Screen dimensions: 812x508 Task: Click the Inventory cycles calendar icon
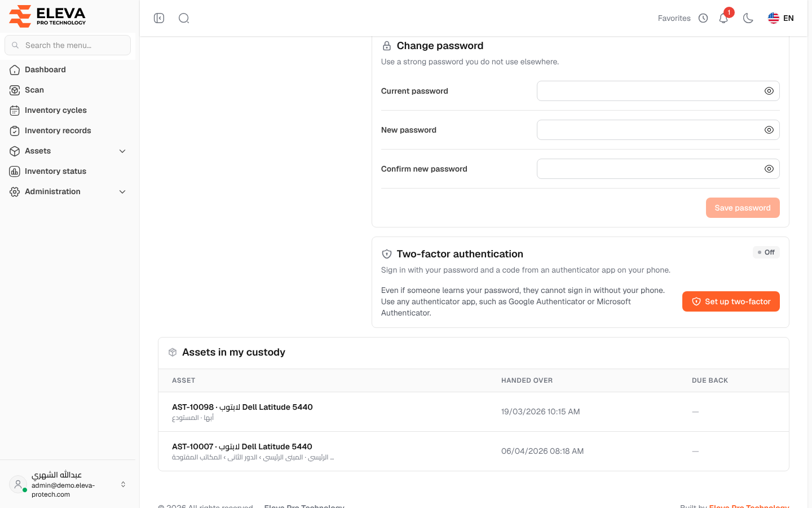[15, 111]
